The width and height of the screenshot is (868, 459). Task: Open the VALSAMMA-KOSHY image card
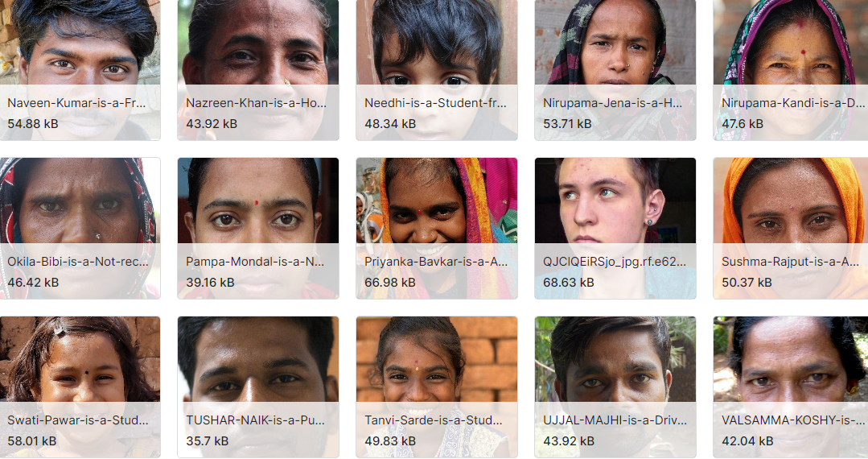pos(791,387)
